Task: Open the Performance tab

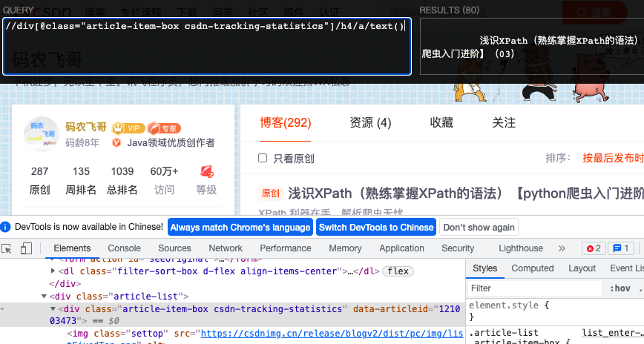Action: [286, 248]
